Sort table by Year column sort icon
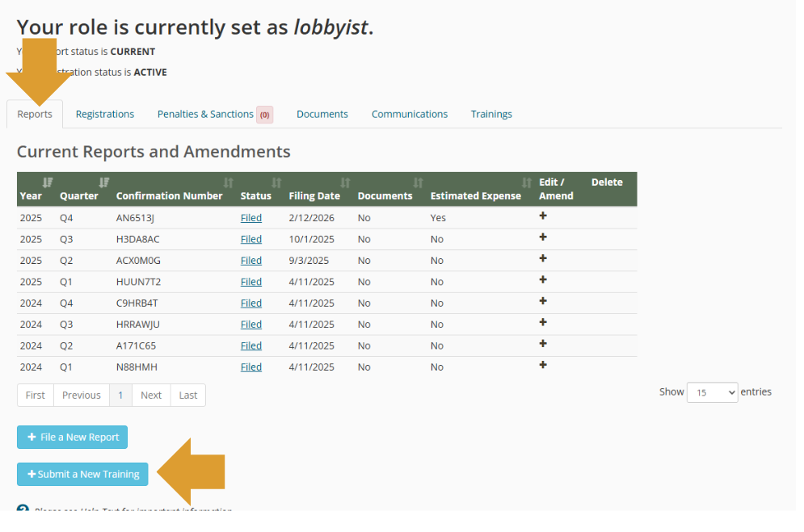804x532 pixels. point(48,182)
